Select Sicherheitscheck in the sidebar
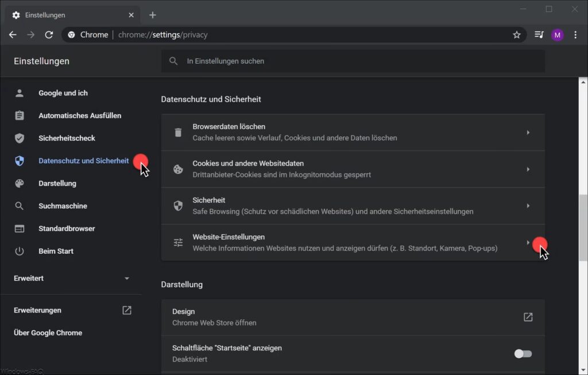 67,138
